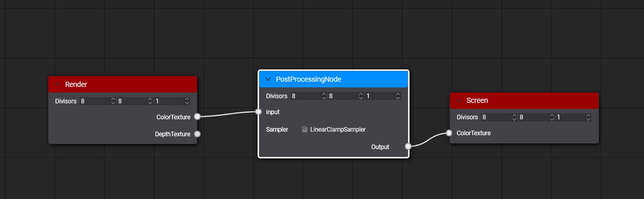
Task: Collapse the Render node using its chevron
Action: tap(57, 84)
